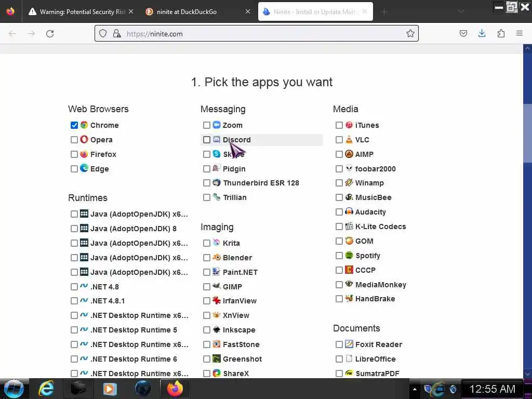Click the Zoom app icon
The image size is (532, 399).
point(217,125)
